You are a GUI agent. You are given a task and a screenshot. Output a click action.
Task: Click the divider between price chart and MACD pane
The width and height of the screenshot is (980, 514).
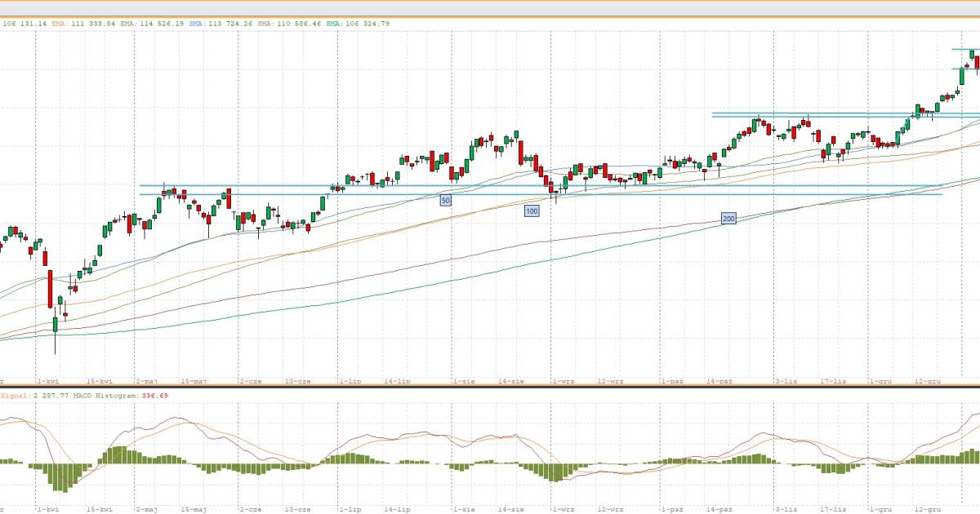490,387
